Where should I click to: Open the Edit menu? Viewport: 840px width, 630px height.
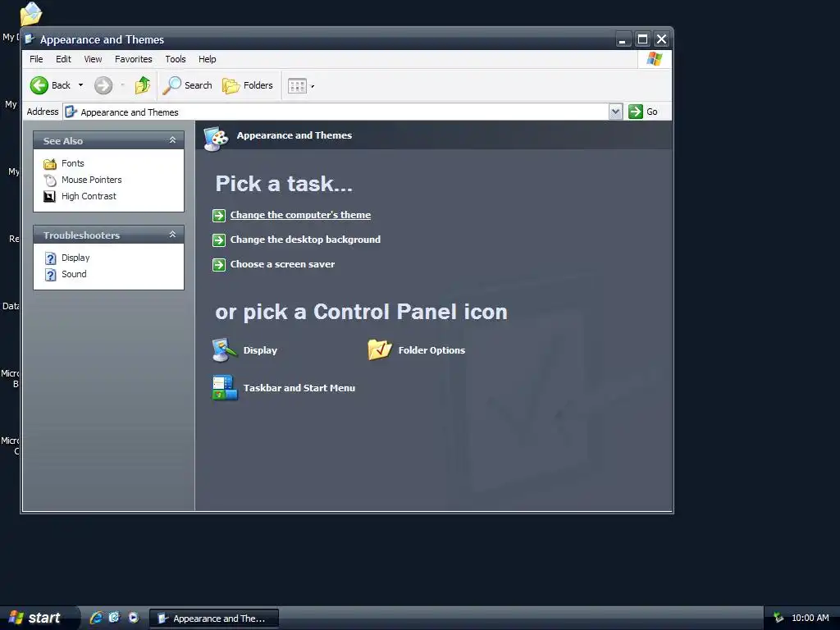[63, 59]
